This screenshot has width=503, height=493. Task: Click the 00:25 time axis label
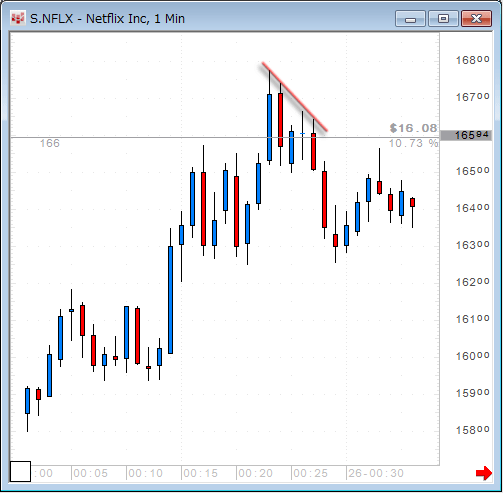[x=310, y=473]
